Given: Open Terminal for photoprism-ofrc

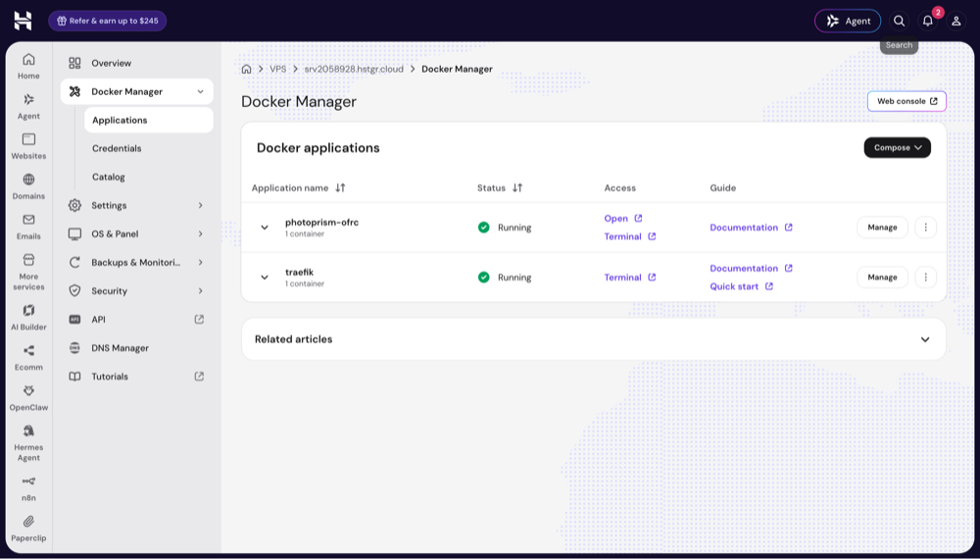Looking at the screenshot, I should [x=630, y=236].
